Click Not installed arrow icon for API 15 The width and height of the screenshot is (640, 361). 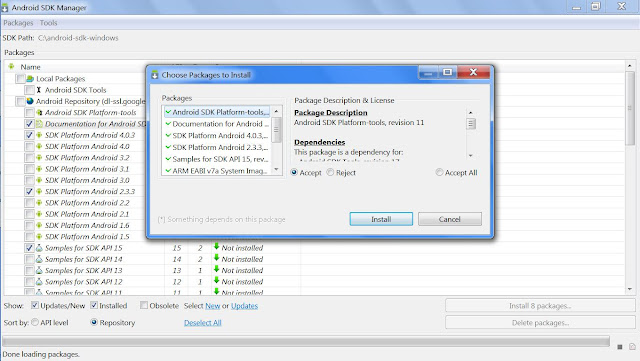[x=216, y=247]
